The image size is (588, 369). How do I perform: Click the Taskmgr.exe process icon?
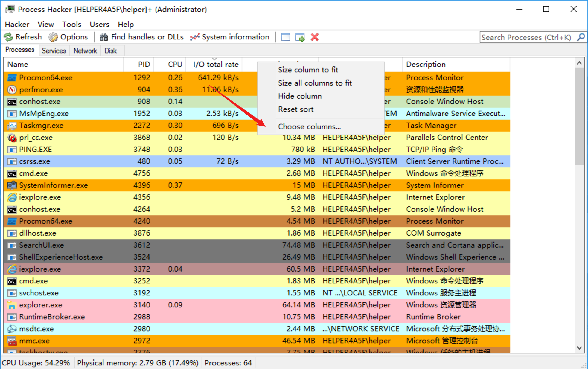click(12, 126)
